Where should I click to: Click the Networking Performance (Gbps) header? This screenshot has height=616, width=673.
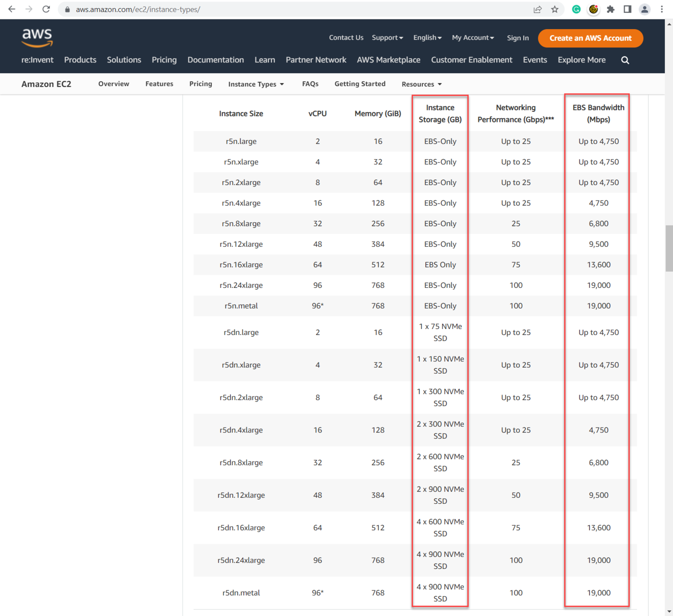[x=516, y=114]
